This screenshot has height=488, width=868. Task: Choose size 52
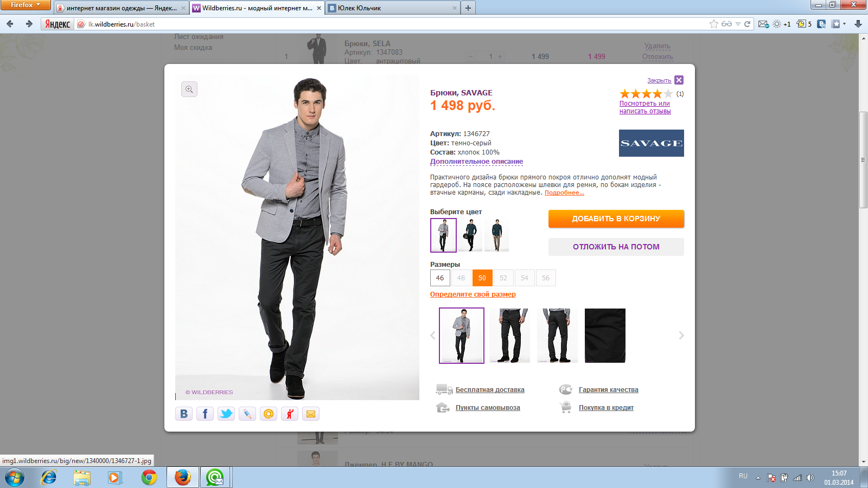coord(503,278)
